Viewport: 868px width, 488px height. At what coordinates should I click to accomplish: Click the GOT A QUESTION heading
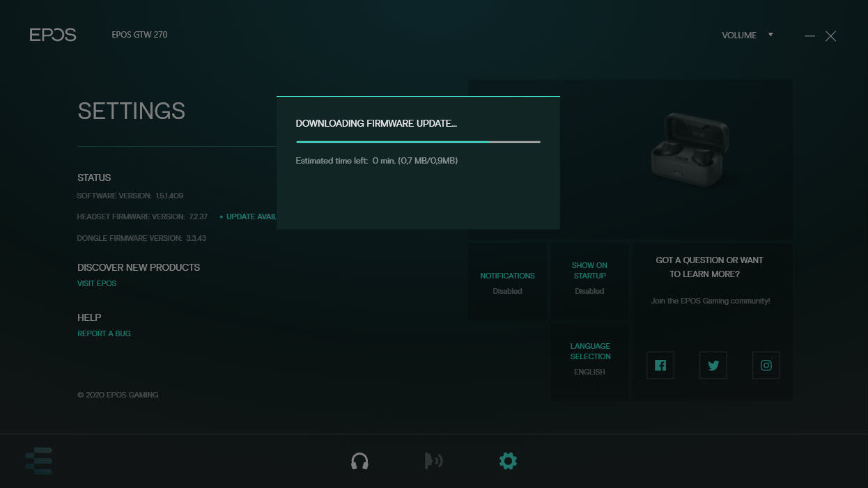point(710,267)
